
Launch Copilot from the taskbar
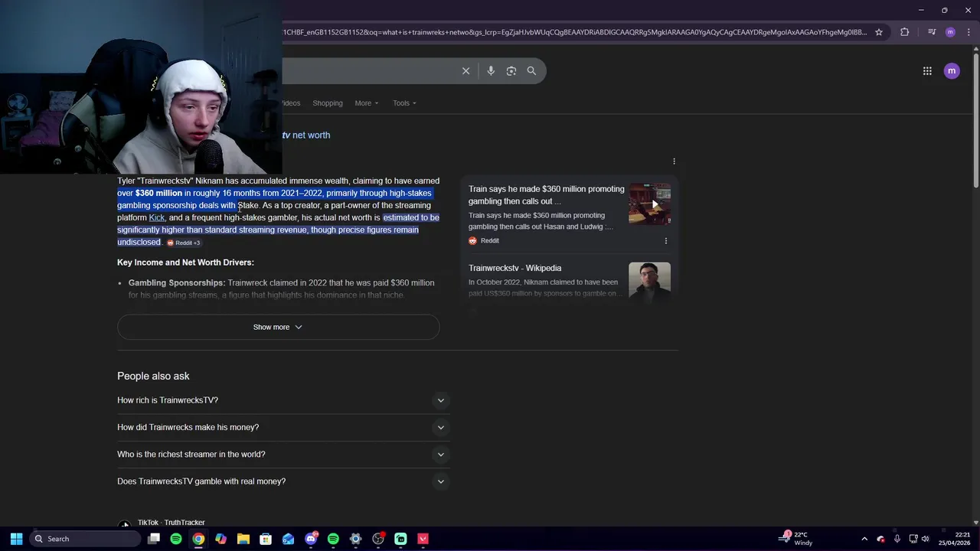[220, 539]
